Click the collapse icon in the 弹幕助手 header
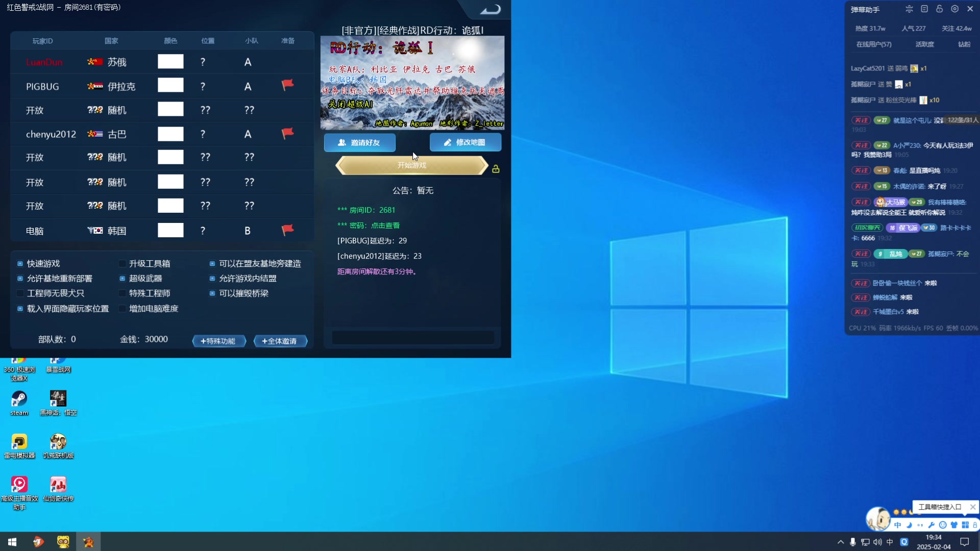Image resolution: width=980 pixels, height=551 pixels. click(909, 9)
